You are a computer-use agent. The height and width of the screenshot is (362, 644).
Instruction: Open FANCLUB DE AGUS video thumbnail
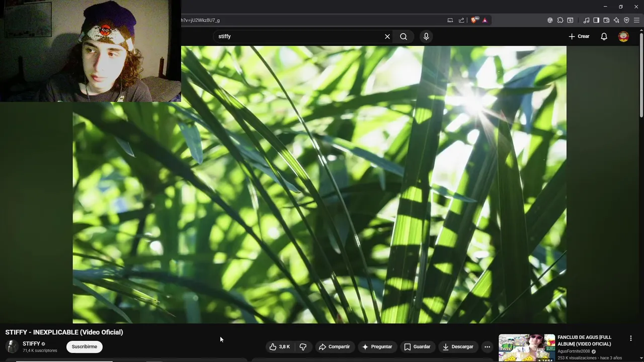pyautogui.click(x=527, y=348)
